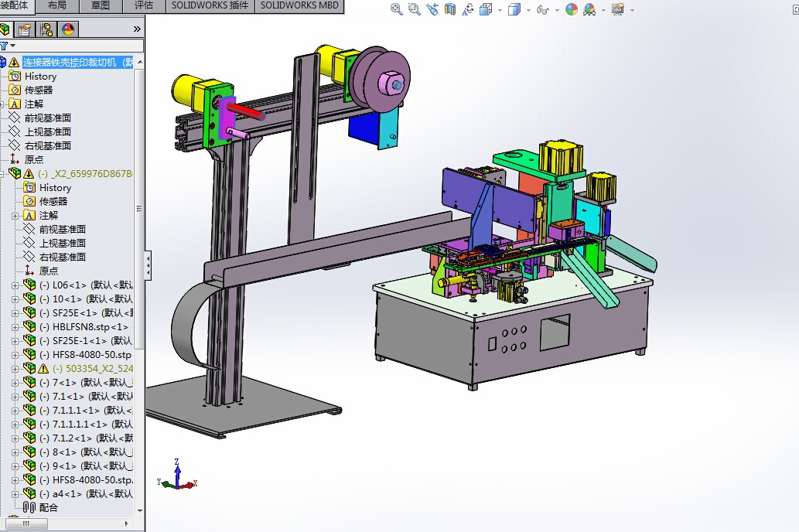The height and width of the screenshot is (532, 799).
Task: Activate the Section View tool
Action: [450, 9]
